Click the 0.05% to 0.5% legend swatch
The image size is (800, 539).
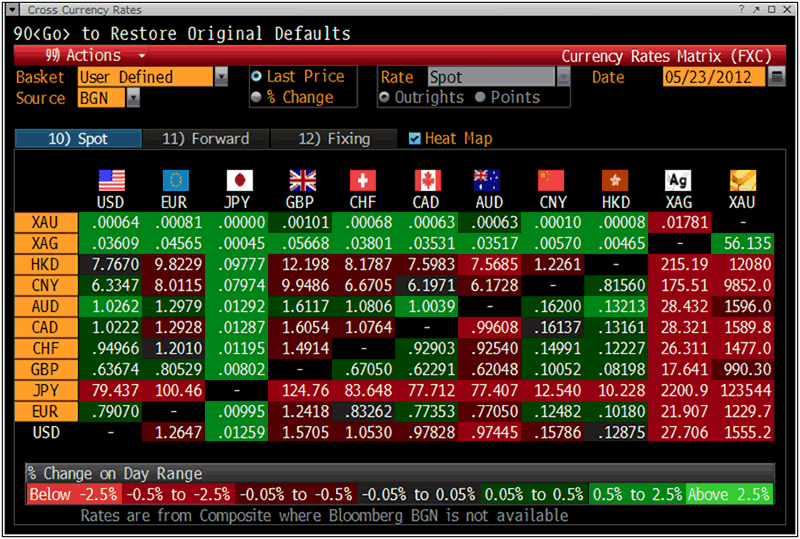[x=534, y=494]
